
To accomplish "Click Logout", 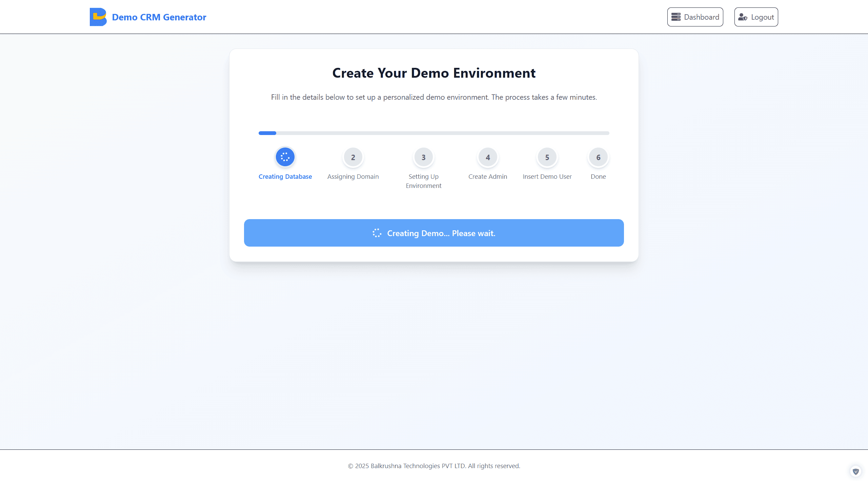I will coord(756,17).
